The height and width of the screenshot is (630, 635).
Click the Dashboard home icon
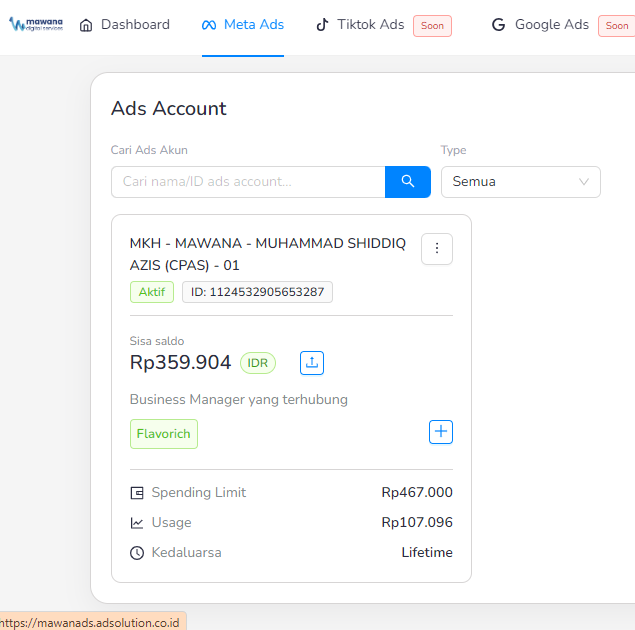(86, 25)
